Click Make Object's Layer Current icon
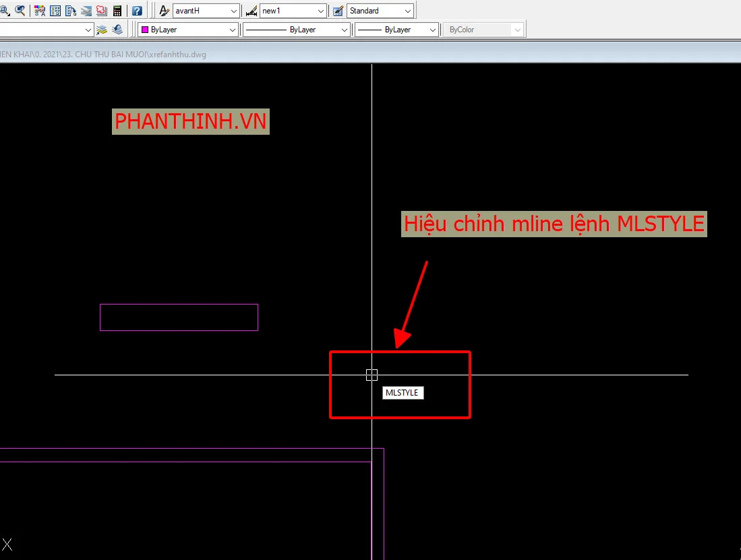741x560 pixels. coord(102,30)
